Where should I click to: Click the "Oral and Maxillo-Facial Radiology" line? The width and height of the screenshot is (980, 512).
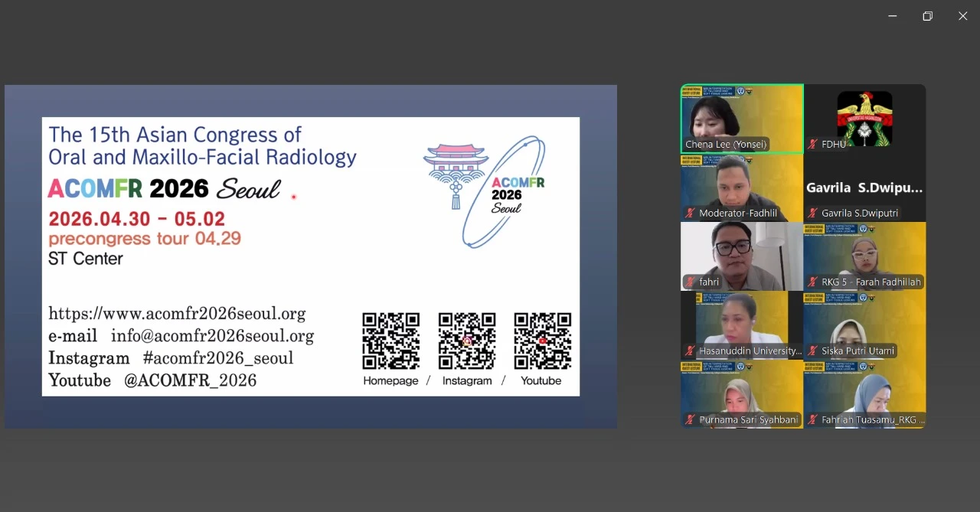click(x=202, y=157)
